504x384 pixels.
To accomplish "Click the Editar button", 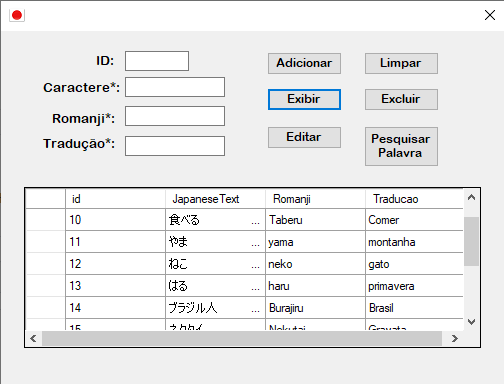I will pyautogui.click(x=304, y=137).
